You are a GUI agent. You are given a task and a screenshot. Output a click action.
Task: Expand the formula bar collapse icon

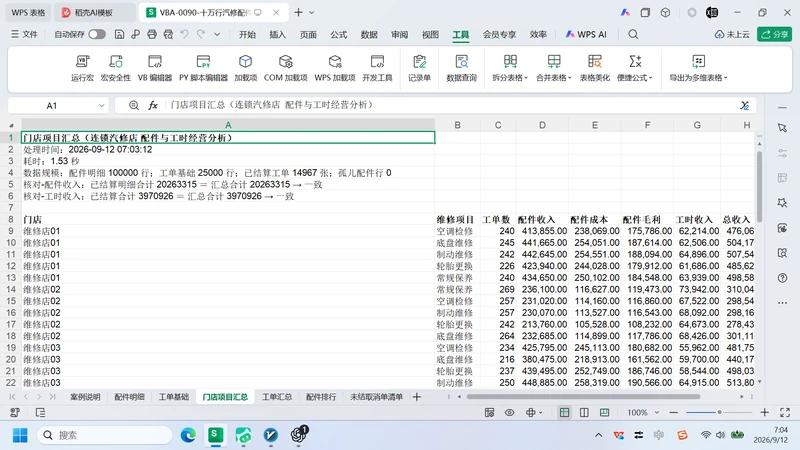point(745,105)
